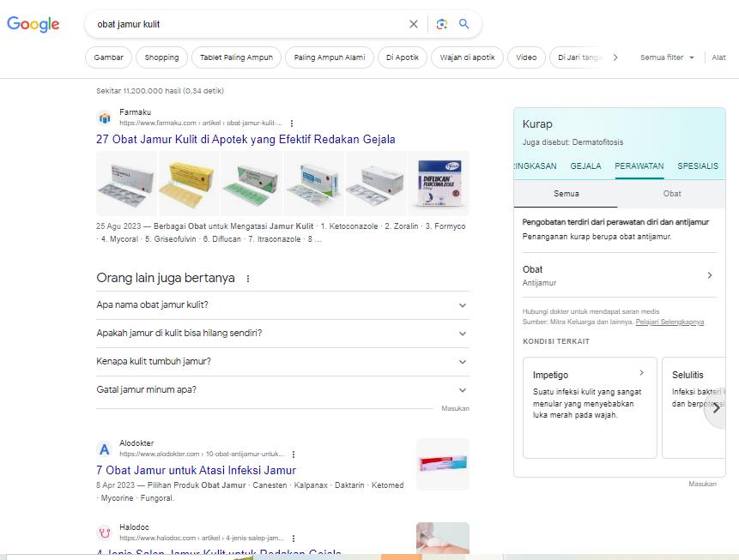Expand Apa nama obat jamur kulit?

(282, 305)
